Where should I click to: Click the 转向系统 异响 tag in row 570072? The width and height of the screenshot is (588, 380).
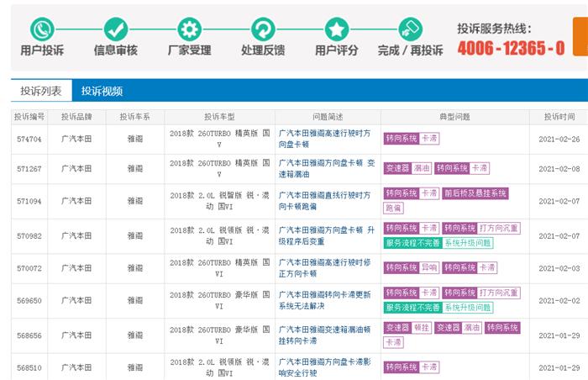pyautogui.click(x=412, y=267)
